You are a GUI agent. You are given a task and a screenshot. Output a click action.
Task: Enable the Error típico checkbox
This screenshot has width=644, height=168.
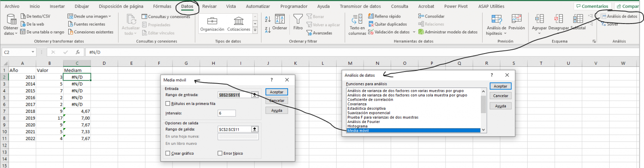220,153
